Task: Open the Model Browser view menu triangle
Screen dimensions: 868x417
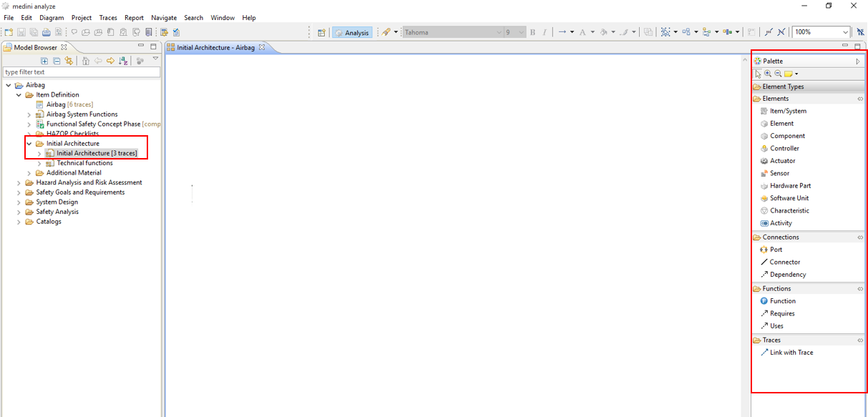Action: (155, 59)
